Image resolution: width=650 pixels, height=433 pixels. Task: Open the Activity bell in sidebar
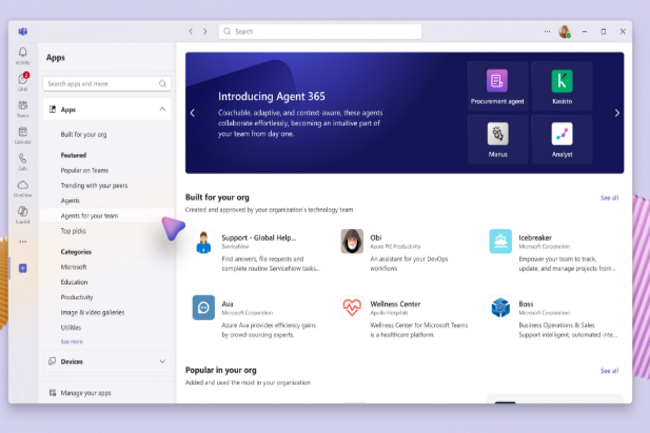pos(22,53)
